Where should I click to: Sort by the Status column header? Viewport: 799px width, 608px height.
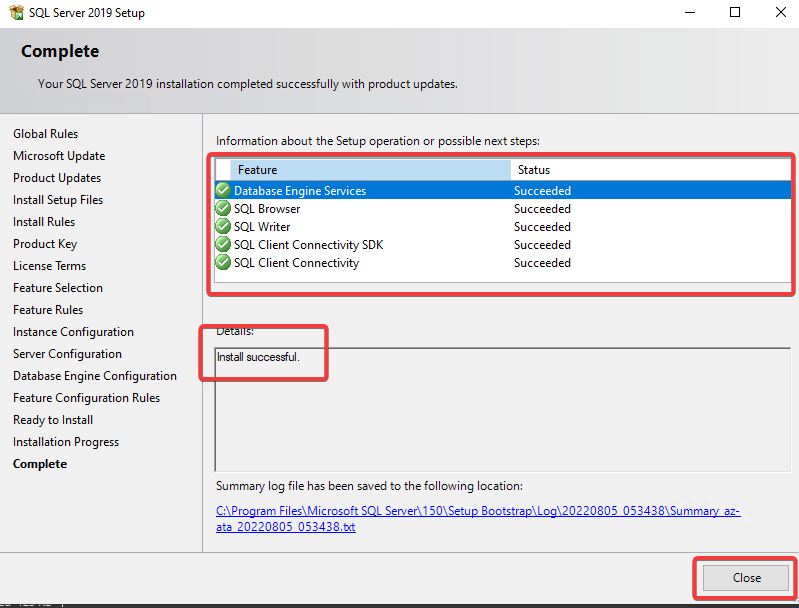pos(651,170)
